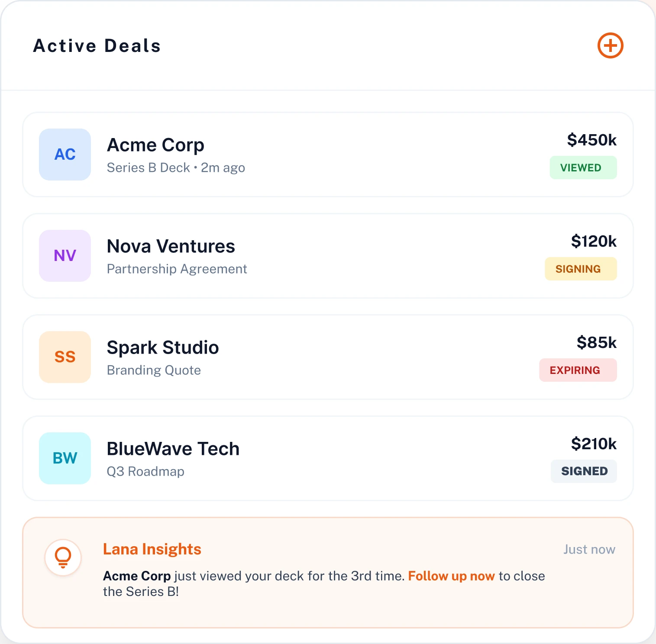Open the BlueWave Tech deal name
Screen dimensions: 656x644
point(173,449)
